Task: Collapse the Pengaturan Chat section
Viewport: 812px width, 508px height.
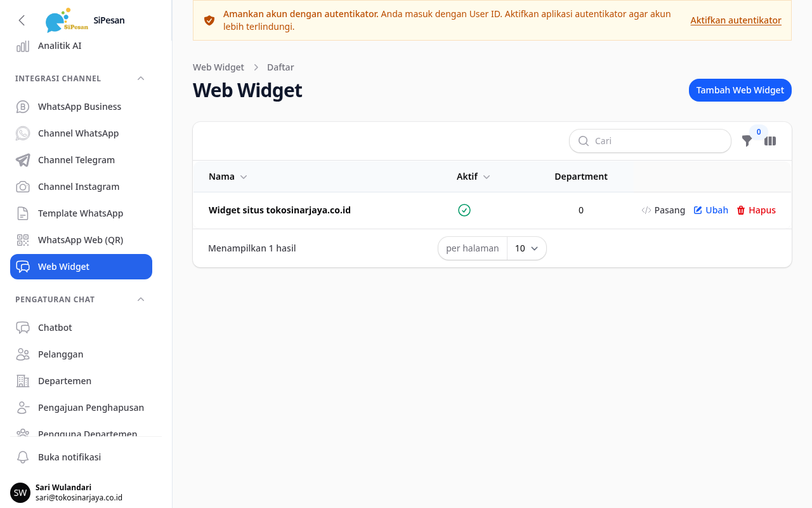Action: 141,299
